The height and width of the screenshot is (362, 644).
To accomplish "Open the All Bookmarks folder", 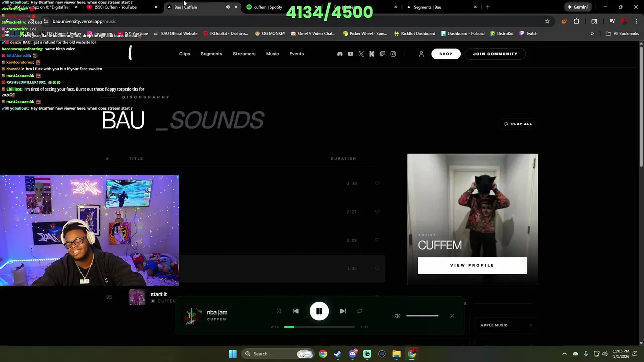I will click(622, 34).
